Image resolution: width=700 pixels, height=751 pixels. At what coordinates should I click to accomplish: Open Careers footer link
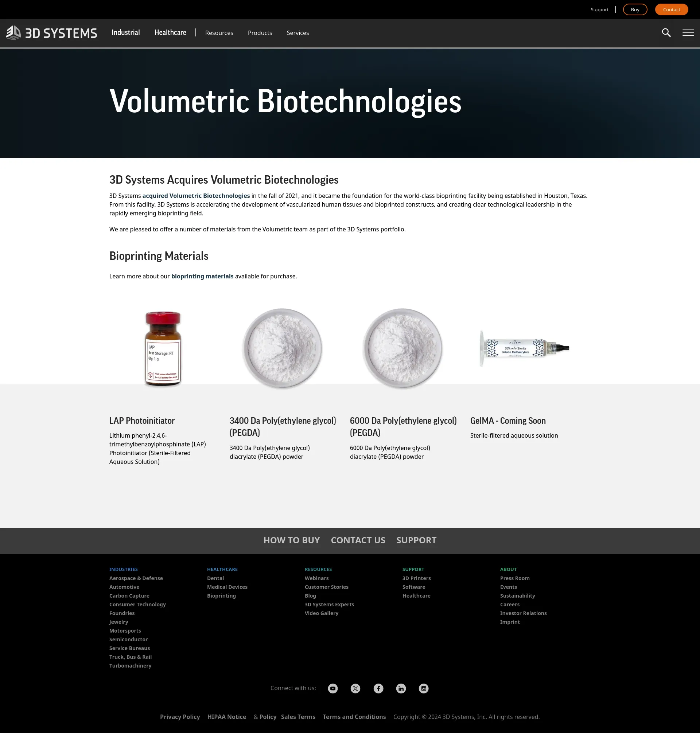pyautogui.click(x=510, y=605)
